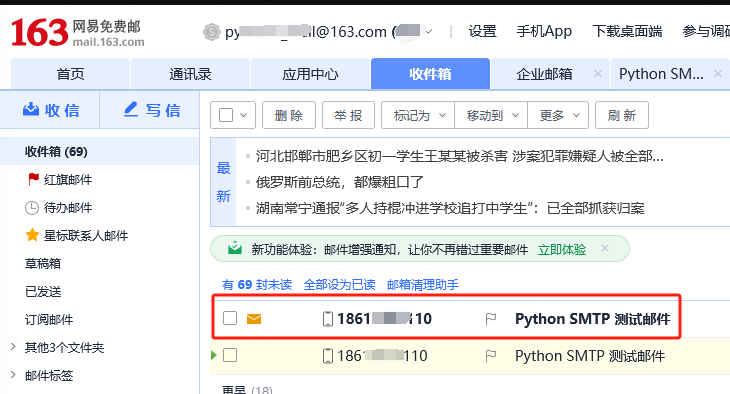This screenshot has width=730, height=394.
Task: Open 手机App link
Action: coord(544,32)
